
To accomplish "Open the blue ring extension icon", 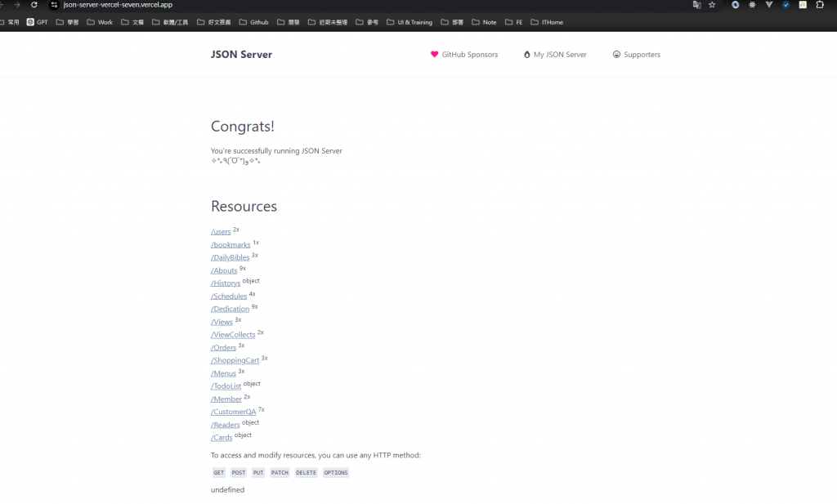I will tap(735, 5).
